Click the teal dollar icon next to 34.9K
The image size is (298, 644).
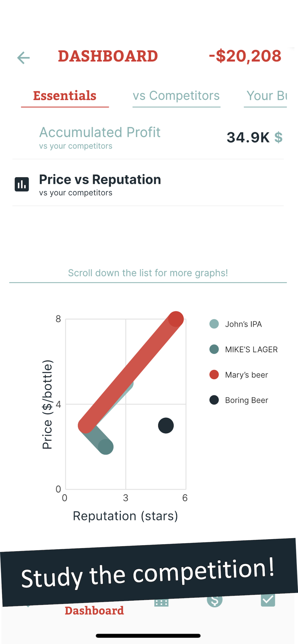278,137
